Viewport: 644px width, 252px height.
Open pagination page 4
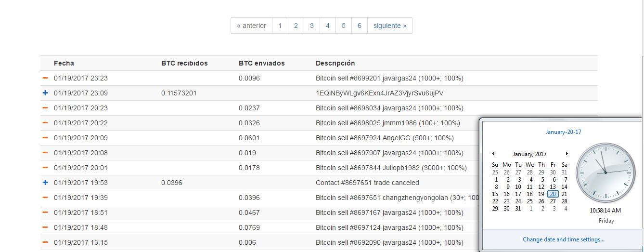328,26
